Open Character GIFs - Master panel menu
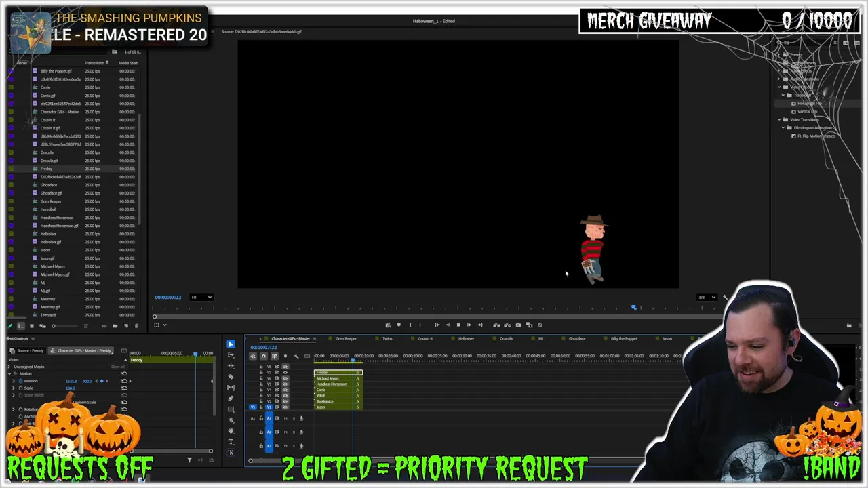The image size is (868, 488). click(315, 338)
